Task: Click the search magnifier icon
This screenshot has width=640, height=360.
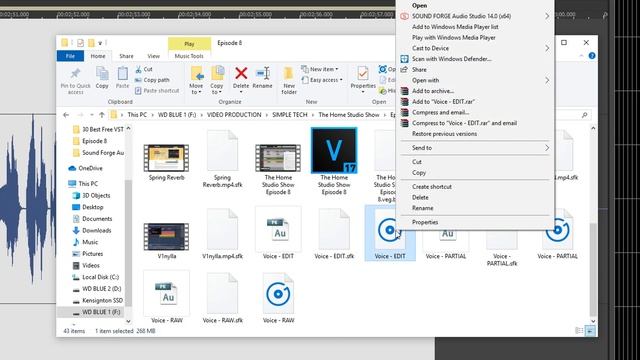Action: 584,115
